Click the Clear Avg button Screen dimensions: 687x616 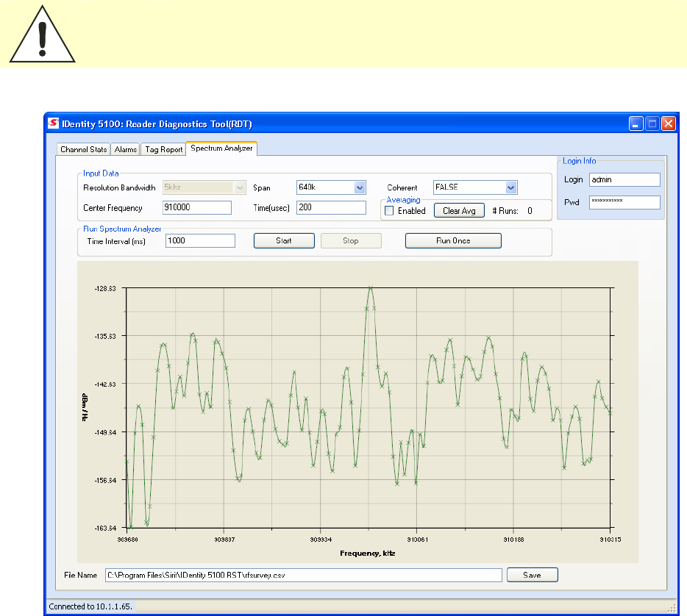pyautogui.click(x=459, y=210)
